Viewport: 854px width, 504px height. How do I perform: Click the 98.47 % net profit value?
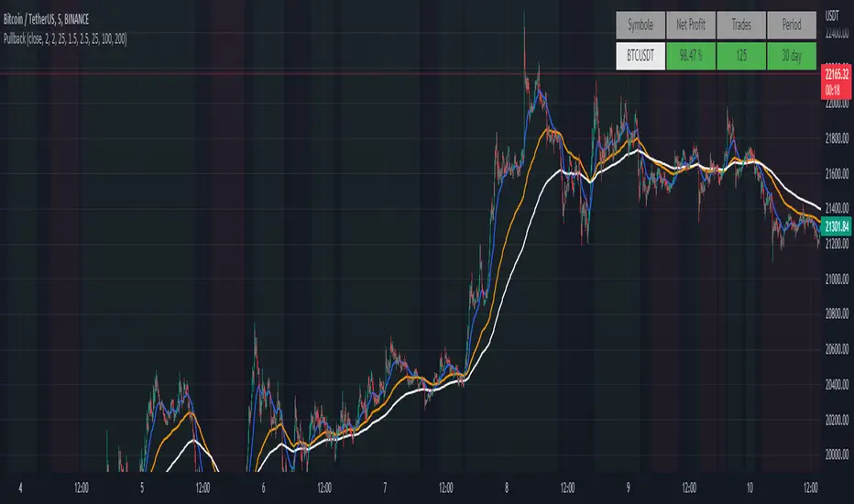pyautogui.click(x=691, y=56)
